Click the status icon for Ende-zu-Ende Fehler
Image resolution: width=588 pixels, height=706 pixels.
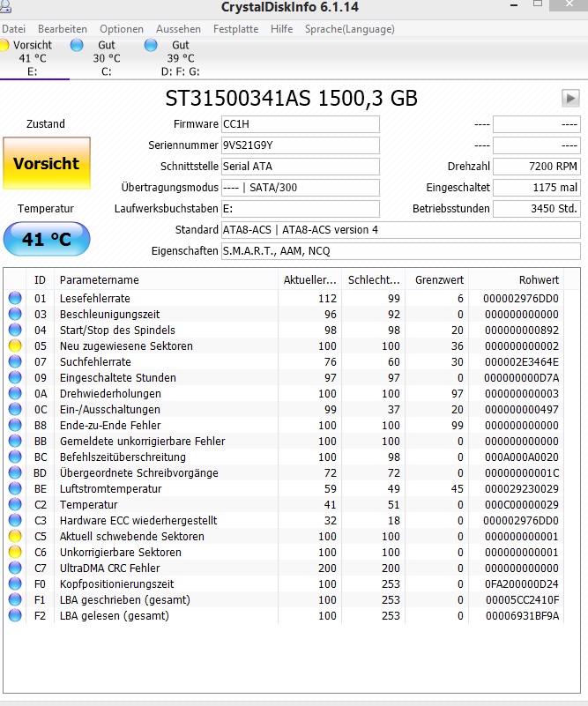coord(15,425)
